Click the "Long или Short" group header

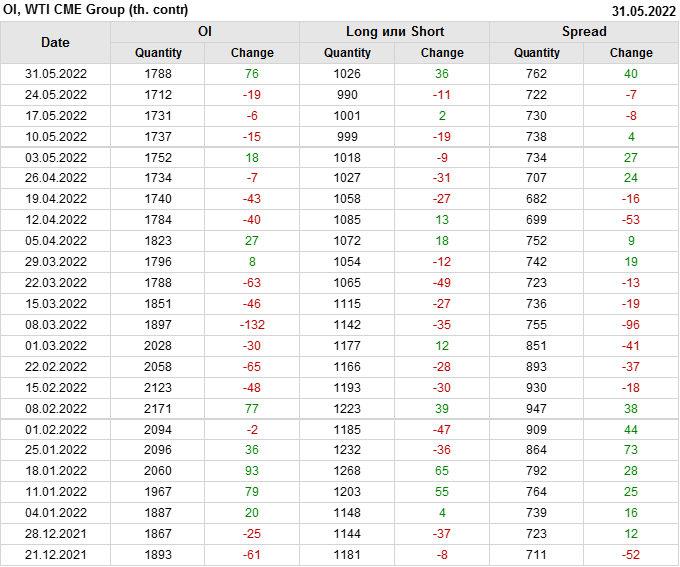(394, 31)
